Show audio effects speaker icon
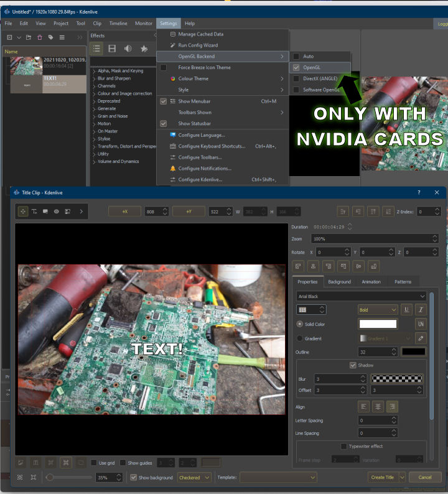448x494 pixels. pyautogui.click(x=128, y=49)
